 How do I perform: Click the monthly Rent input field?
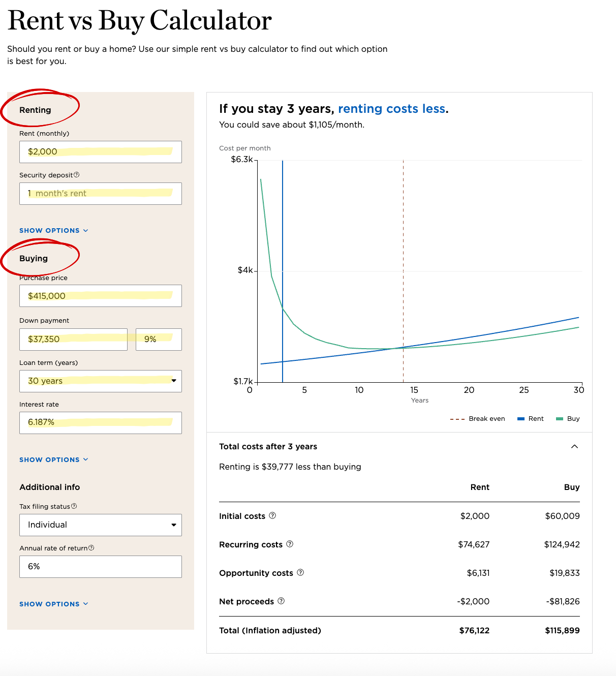[101, 152]
